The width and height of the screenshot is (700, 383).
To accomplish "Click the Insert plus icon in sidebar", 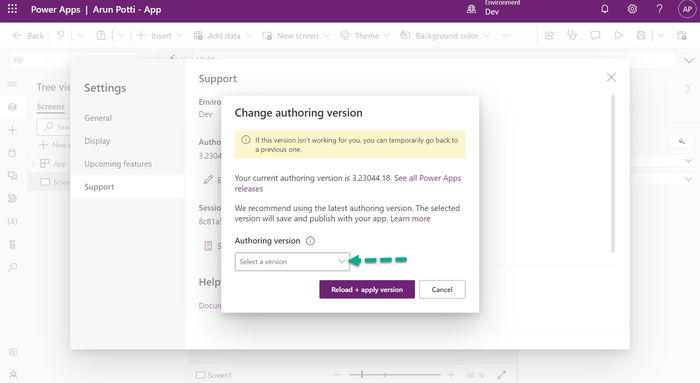I will coord(12,130).
